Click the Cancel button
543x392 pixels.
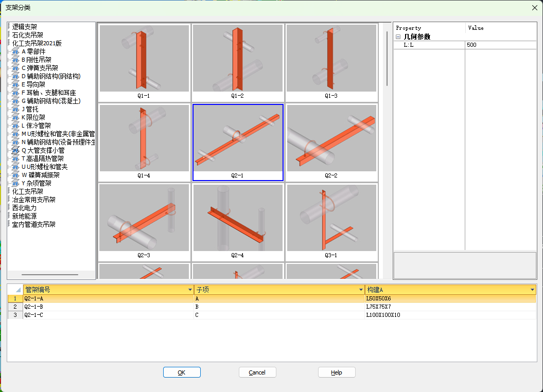click(x=257, y=372)
